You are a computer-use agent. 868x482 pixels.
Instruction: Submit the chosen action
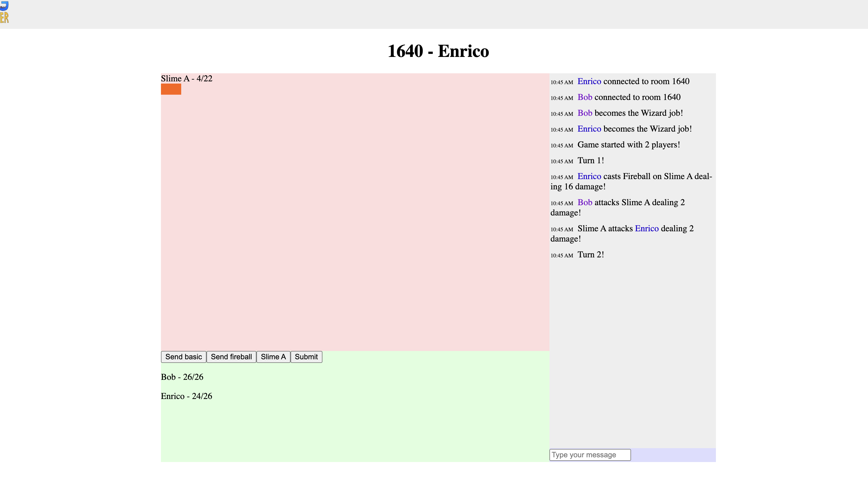click(x=306, y=357)
